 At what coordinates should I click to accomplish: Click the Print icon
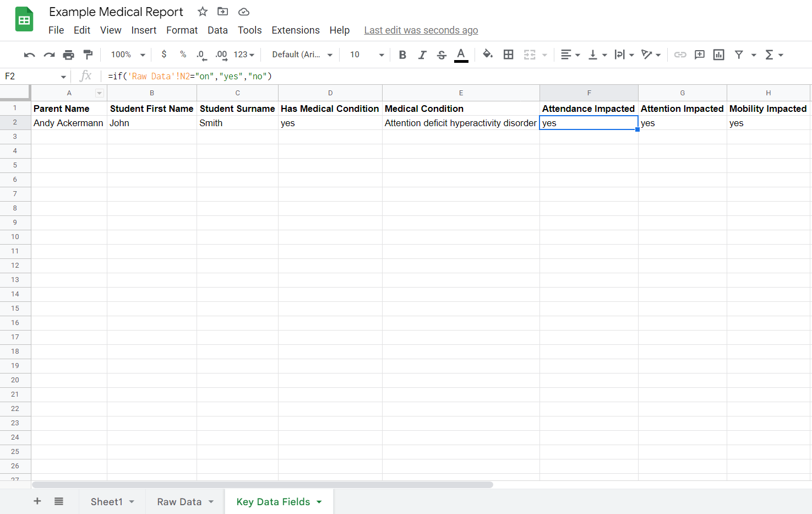coord(68,55)
